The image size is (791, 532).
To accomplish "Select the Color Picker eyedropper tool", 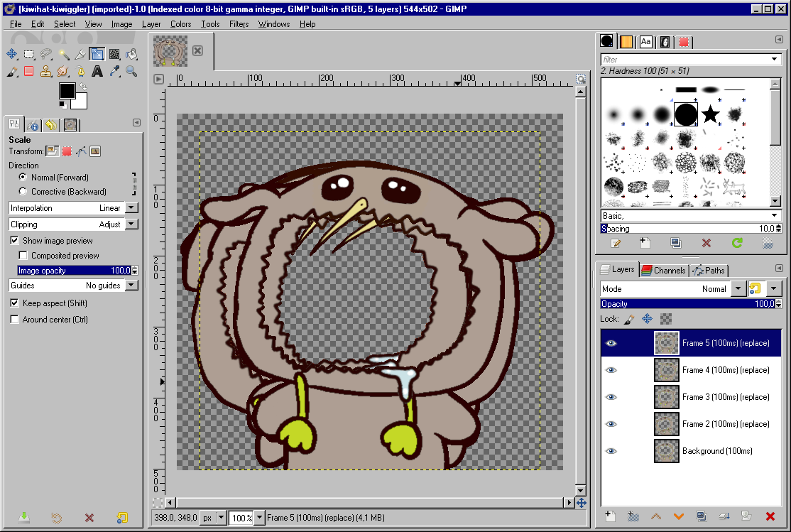I will pos(114,71).
